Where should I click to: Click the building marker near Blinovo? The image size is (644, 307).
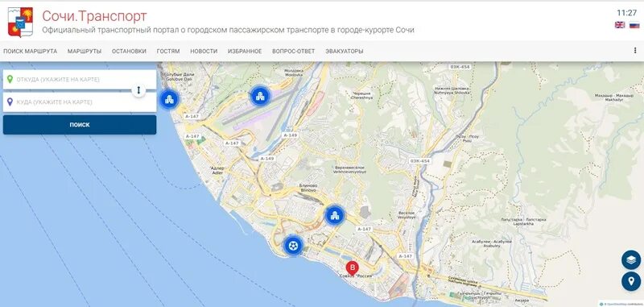(x=335, y=215)
